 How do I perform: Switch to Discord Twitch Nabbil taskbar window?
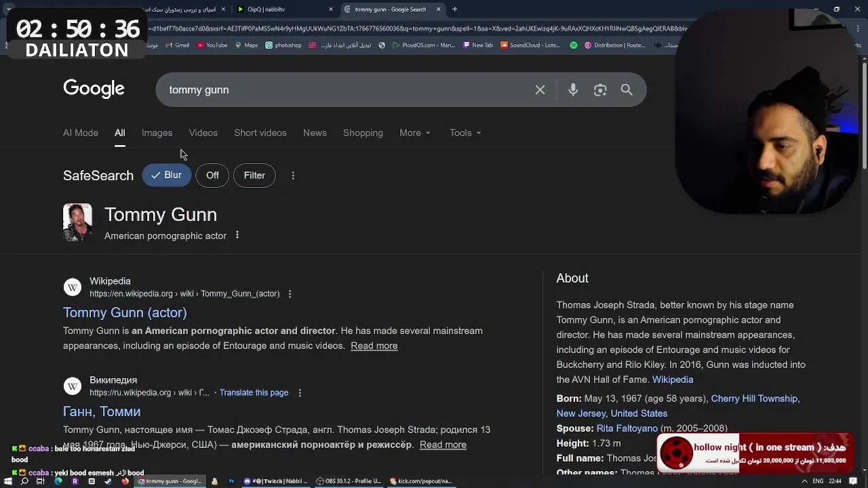pos(275,481)
